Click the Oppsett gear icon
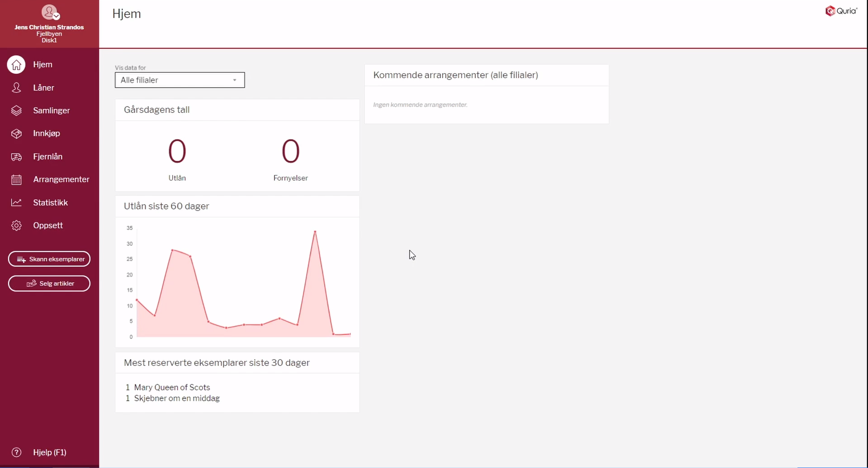This screenshot has width=868, height=468. 16,225
